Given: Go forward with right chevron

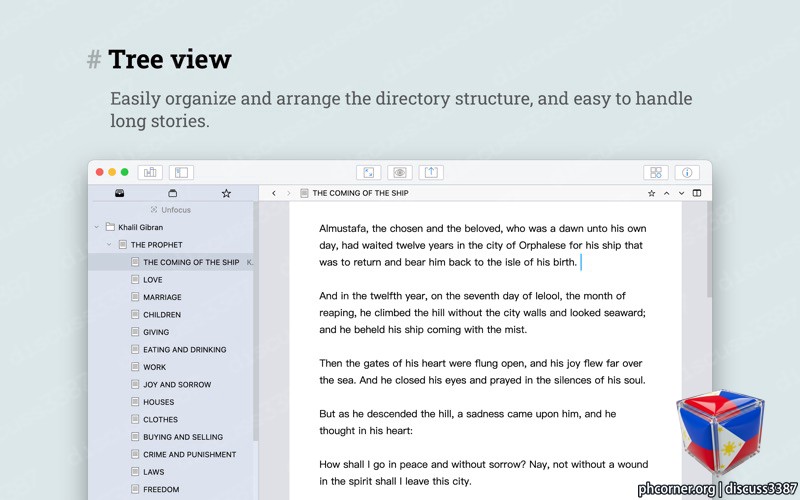Looking at the screenshot, I should [x=288, y=193].
